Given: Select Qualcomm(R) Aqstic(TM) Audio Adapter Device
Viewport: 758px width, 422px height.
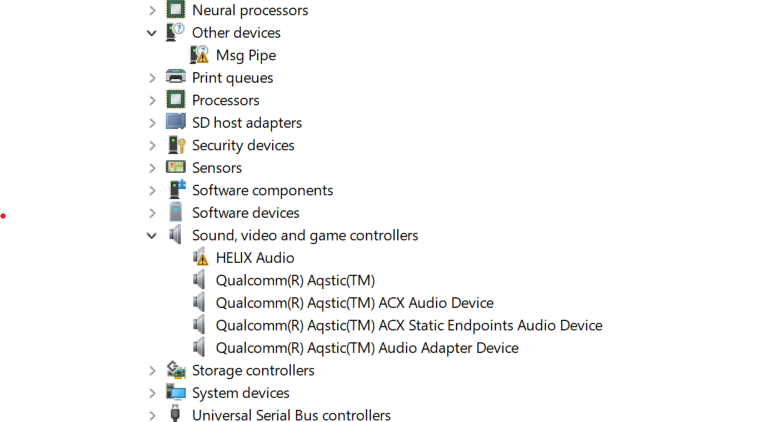Looking at the screenshot, I should (x=367, y=348).
